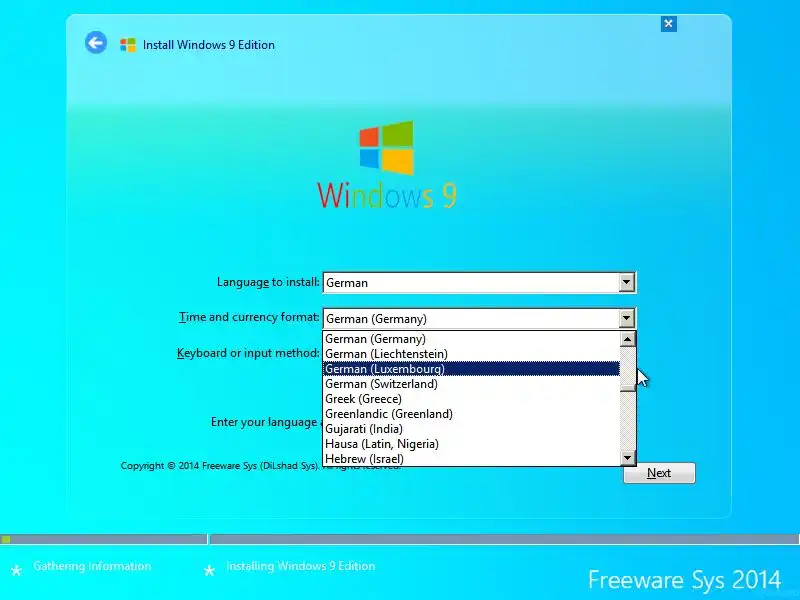Click the list scrollbar down arrow
The width and height of the screenshot is (800, 600).
click(x=628, y=458)
